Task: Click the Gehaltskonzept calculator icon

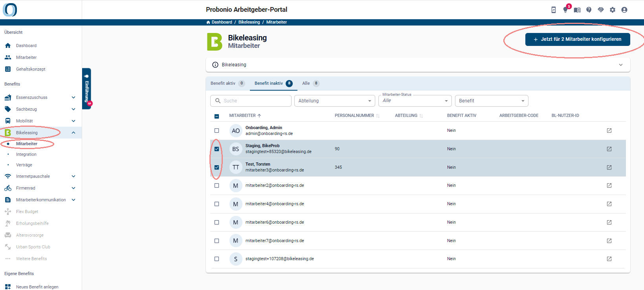Action: pos(8,69)
